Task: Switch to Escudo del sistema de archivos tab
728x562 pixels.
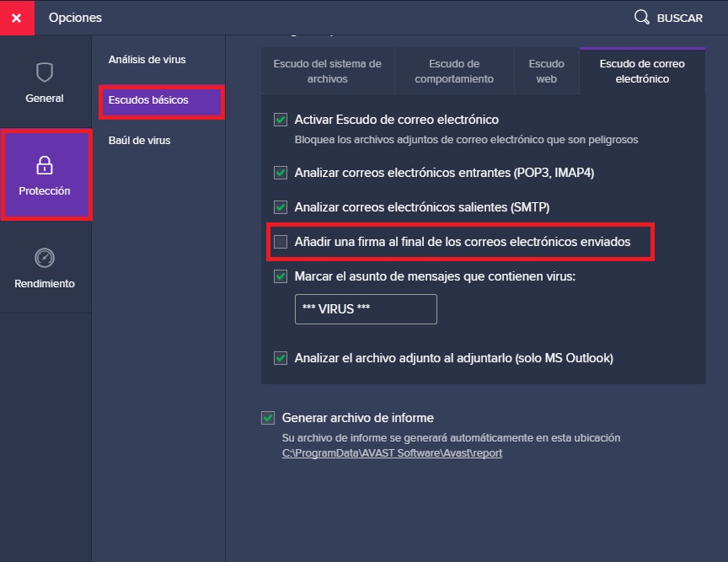Action: pos(328,70)
